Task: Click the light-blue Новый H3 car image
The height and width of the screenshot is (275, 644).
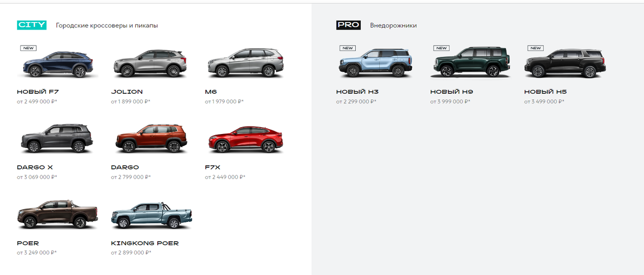Action: [376, 63]
